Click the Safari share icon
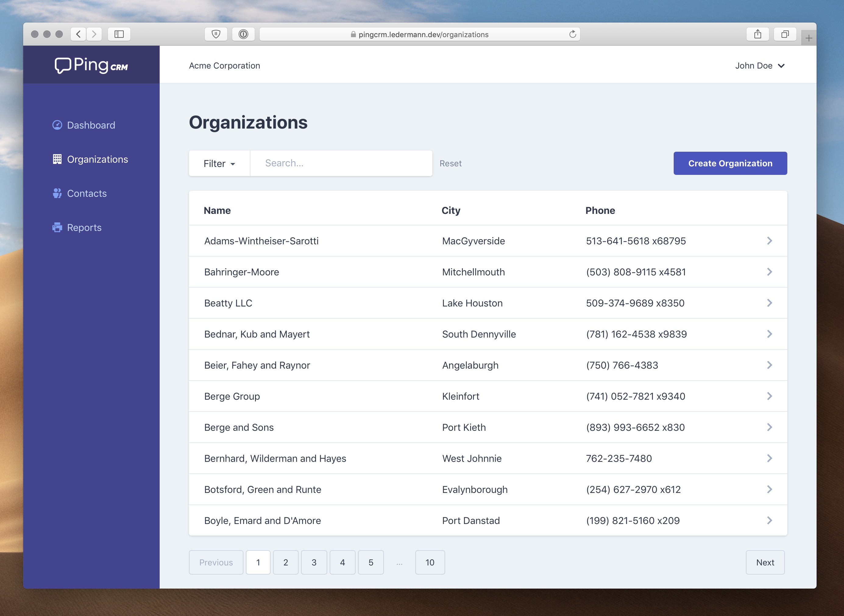Viewport: 844px width, 616px height. pyautogui.click(x=757, y=34)
